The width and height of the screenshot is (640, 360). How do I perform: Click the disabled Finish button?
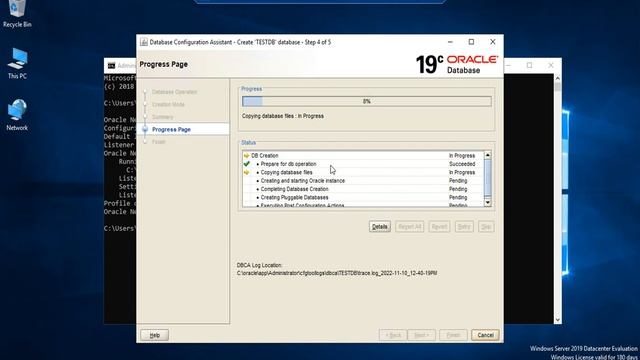coord(453,335)
